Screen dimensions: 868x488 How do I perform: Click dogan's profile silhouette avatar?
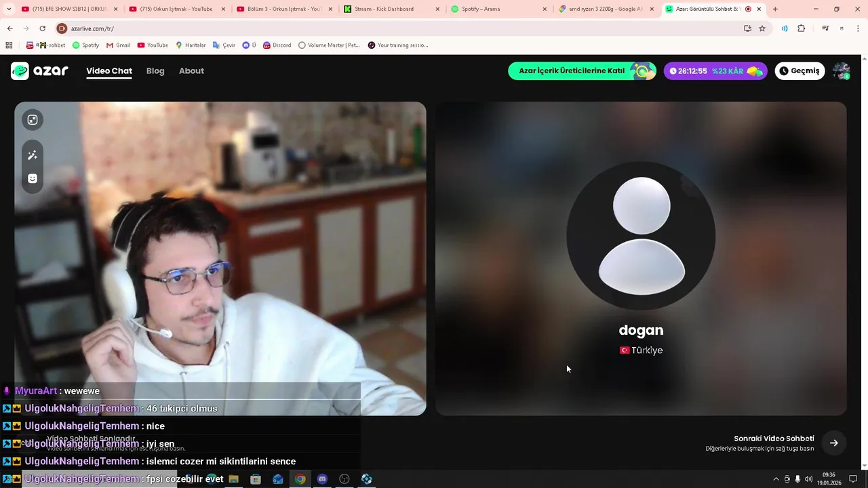[x=641, y=236]
